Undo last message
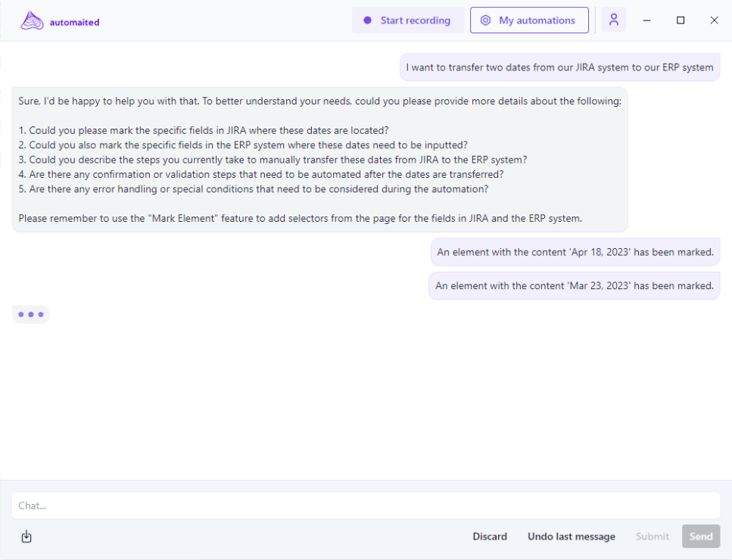 [572, 537]
